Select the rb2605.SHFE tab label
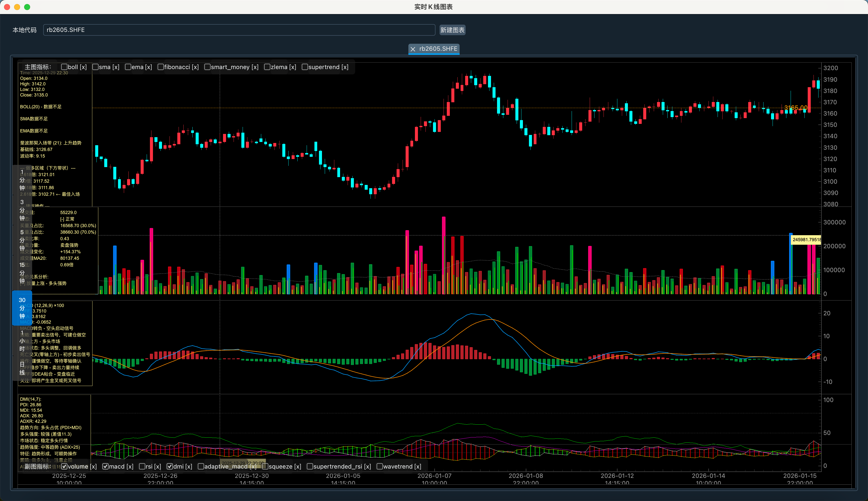This screenshot has width=868, height=501. tap(438, 49)
